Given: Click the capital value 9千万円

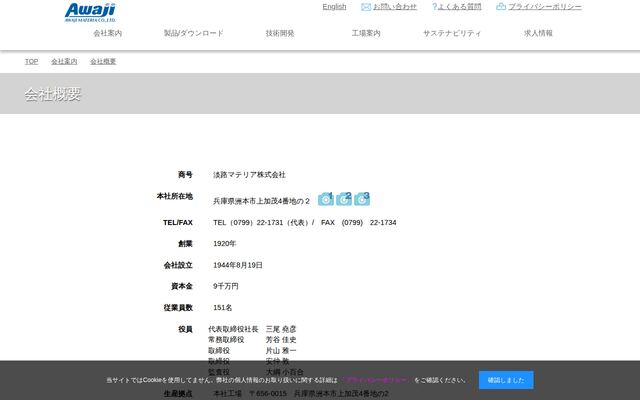Looking at the screenshot, I should [226, 286].
